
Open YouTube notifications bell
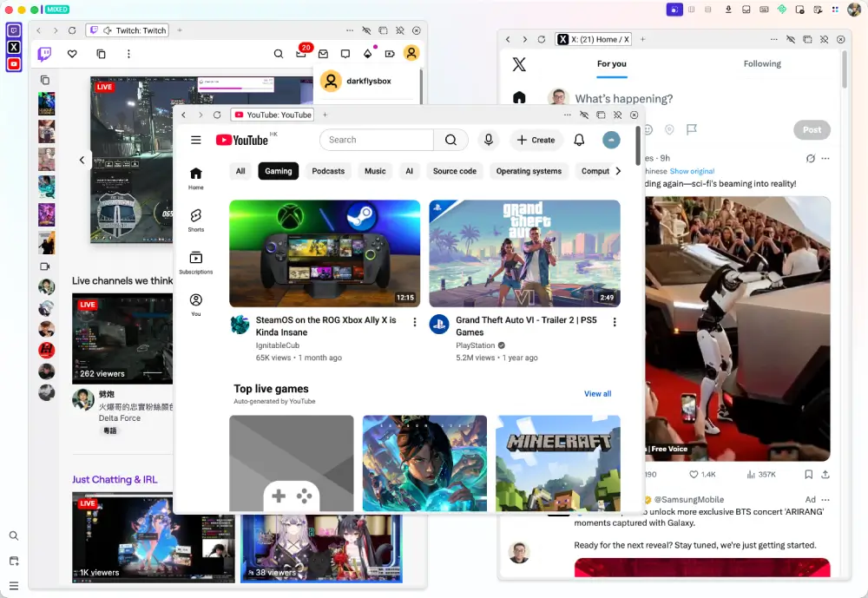pyautogui.click(x=579, y=140)
